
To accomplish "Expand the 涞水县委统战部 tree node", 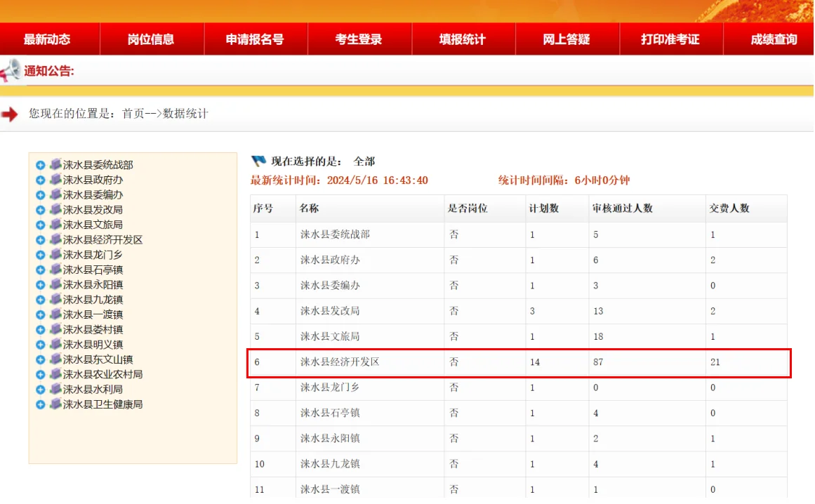I will click(x=41, y=165).
